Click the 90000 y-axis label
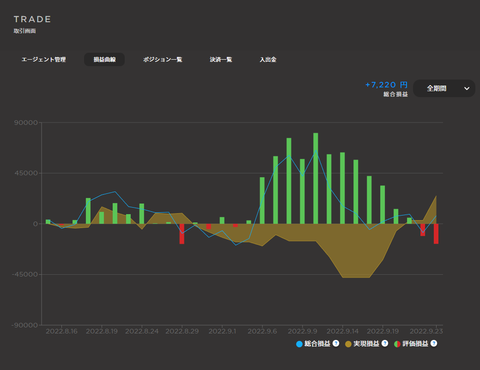Viewport: 480px width, 370px height. [x=26, y=123]
